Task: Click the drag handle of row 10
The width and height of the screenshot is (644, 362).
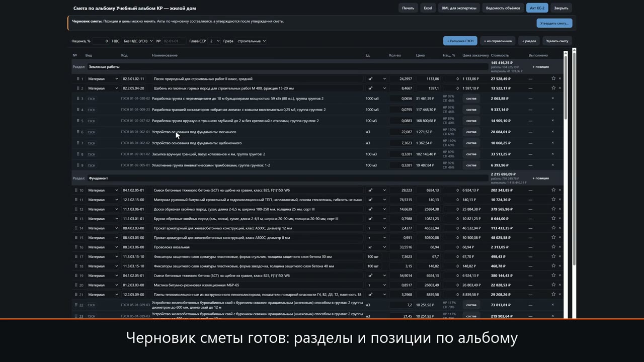Action: 78,191
